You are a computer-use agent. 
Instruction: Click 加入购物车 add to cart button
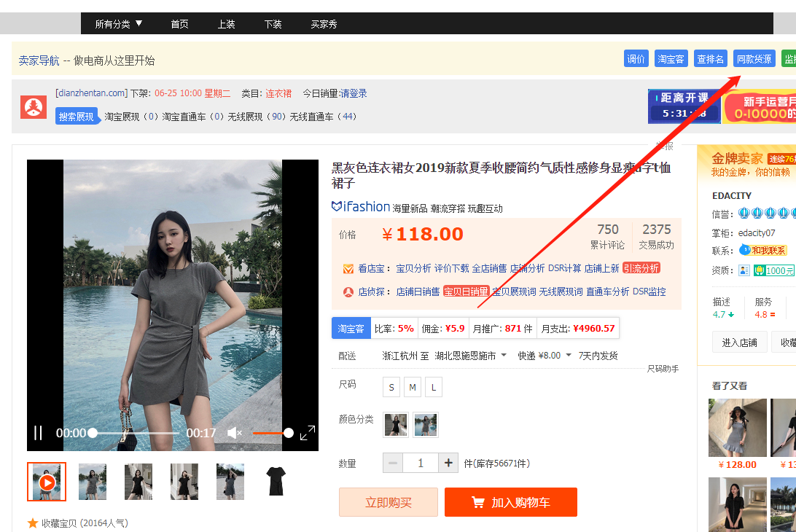pos(511,502)
